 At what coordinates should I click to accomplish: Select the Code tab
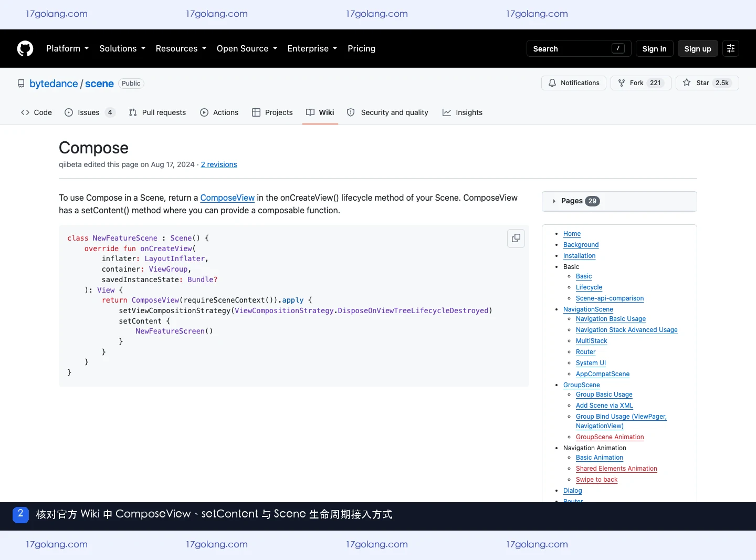pos(36,112)
